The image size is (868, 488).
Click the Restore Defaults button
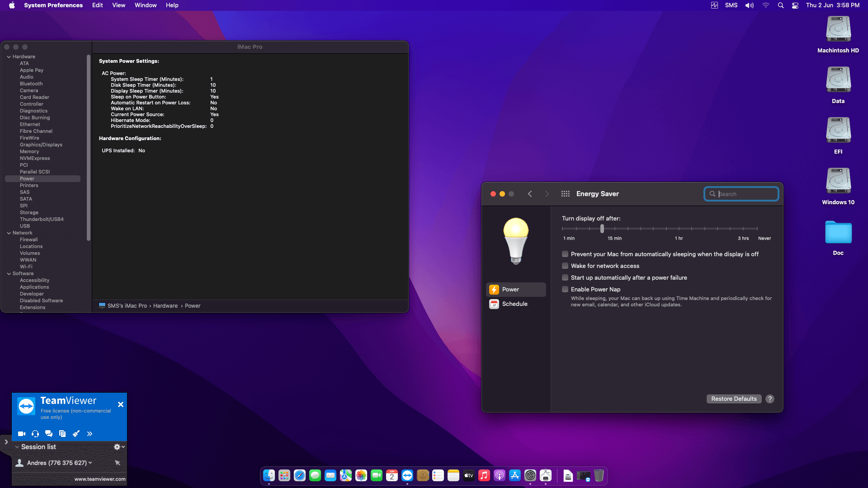tap(734, 399)
